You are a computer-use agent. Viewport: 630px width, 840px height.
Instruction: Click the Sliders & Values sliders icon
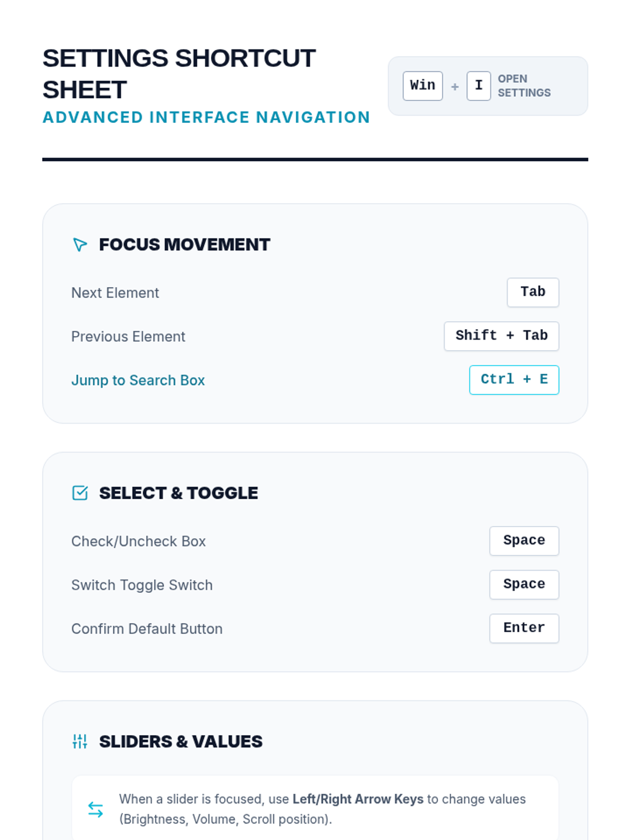pos(80,741)
